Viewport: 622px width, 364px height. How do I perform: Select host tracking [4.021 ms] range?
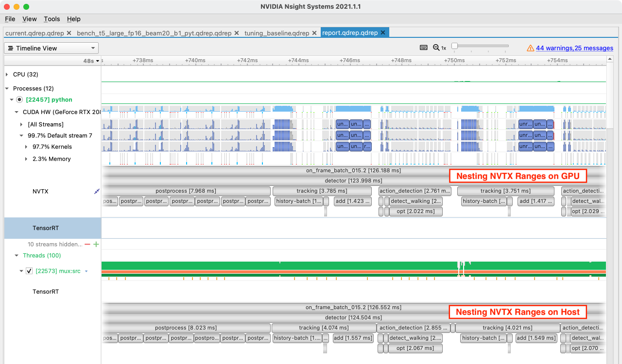click(x=507, y=328)
